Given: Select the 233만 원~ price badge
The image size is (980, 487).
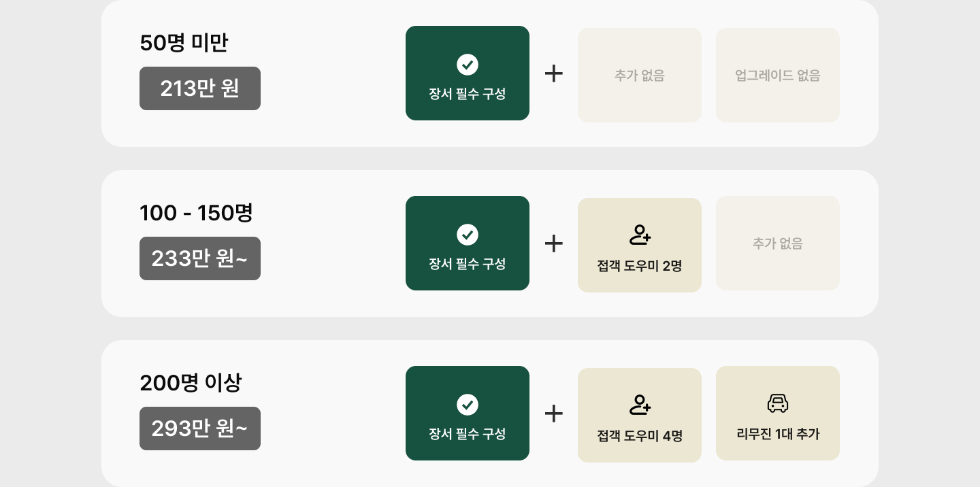Looking at the screenshot, I should point(200,258).
